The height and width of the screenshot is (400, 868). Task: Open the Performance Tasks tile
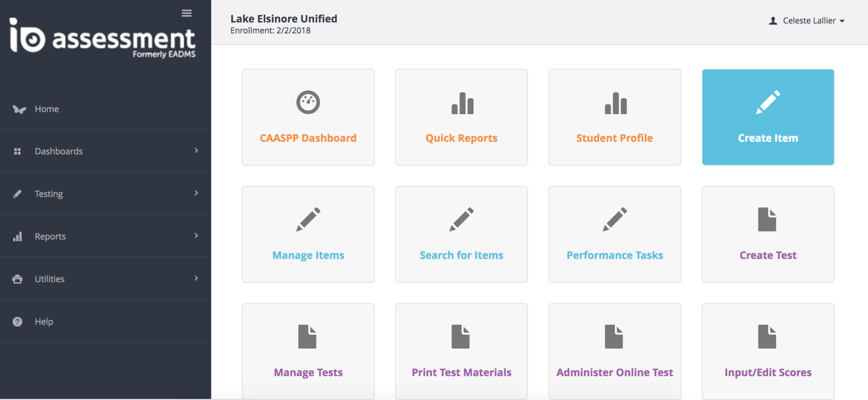[615, 234]
